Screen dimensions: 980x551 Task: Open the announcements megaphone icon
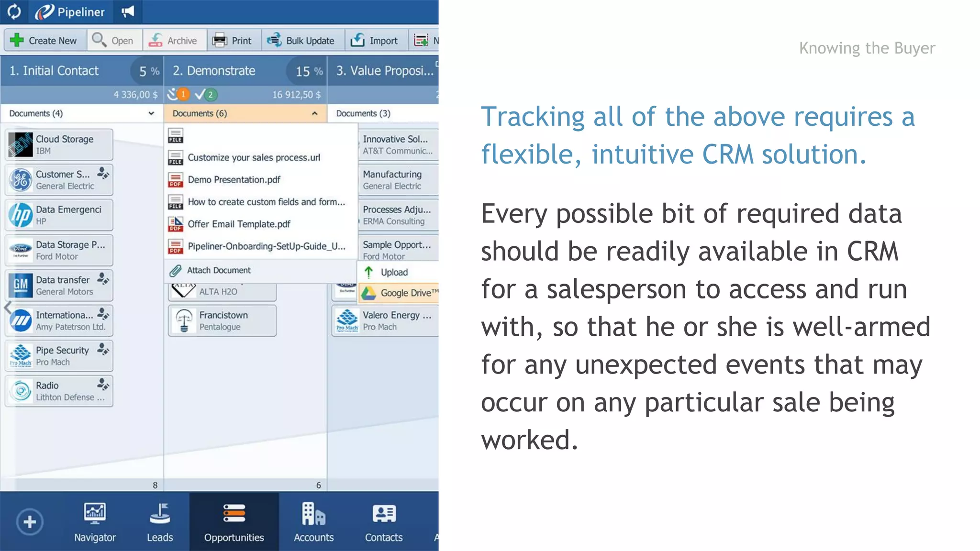[x=127, y=11]
